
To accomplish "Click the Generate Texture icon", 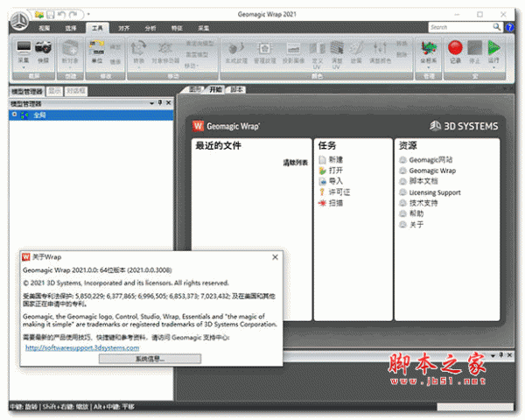I will click(236, 48).
